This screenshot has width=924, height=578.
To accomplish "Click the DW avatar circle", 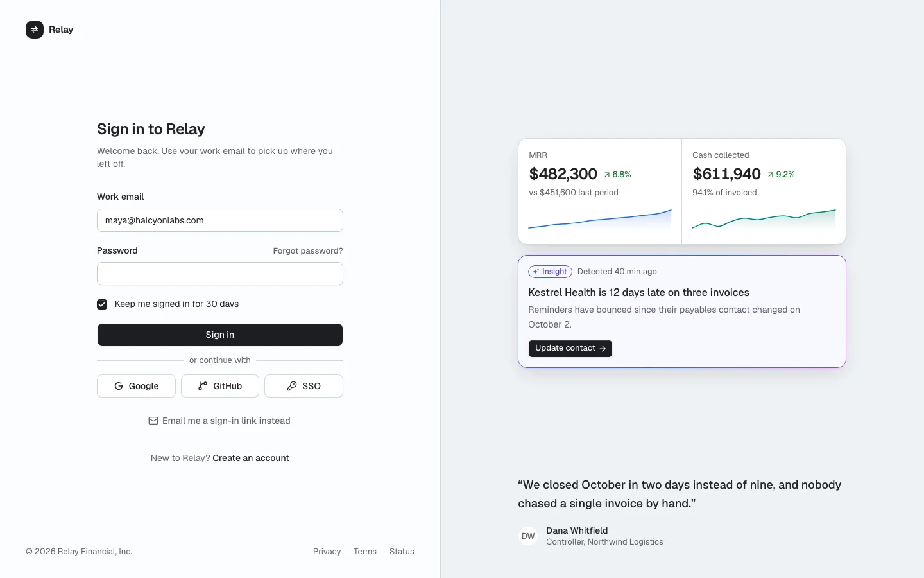I will coord(528,536).
